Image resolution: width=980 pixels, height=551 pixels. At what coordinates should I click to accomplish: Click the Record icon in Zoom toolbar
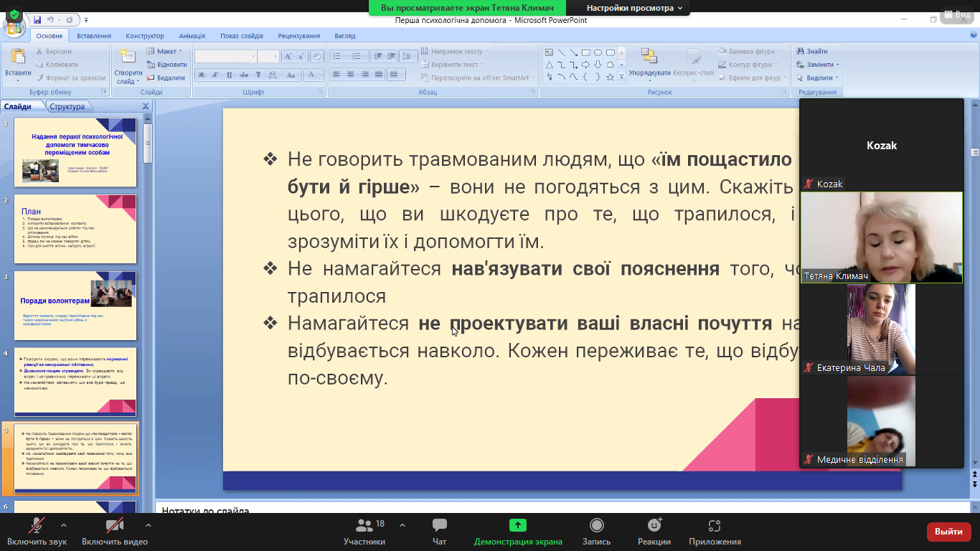tap(596, 526)
